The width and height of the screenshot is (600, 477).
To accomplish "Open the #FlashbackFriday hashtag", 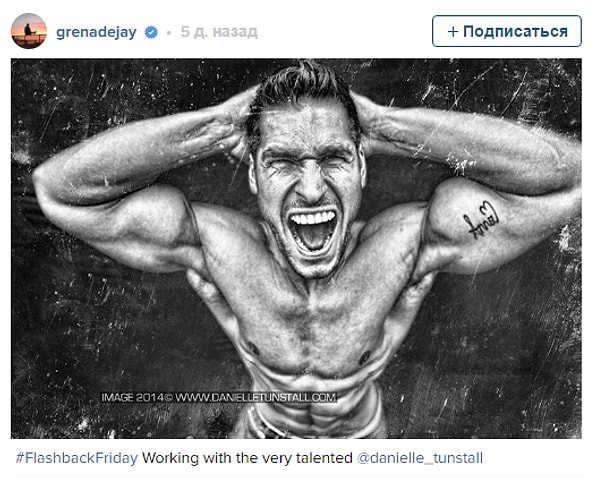I will [x=77, y=458].
